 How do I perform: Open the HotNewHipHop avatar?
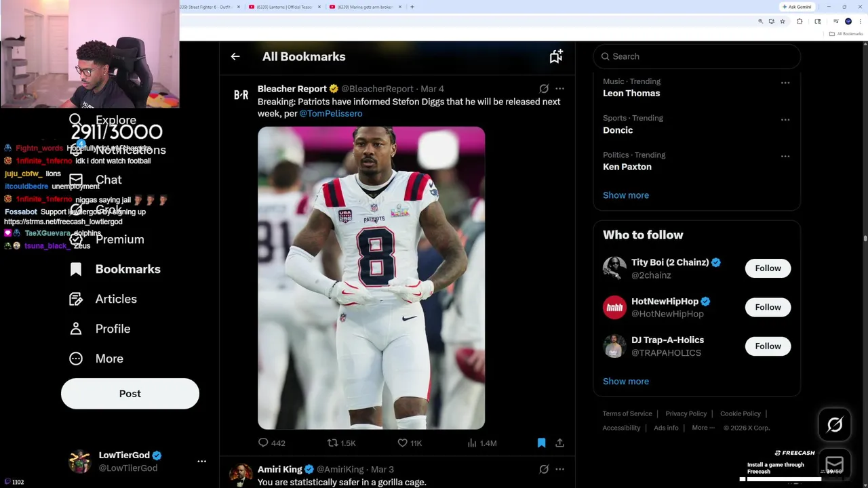tap(614, 307)
